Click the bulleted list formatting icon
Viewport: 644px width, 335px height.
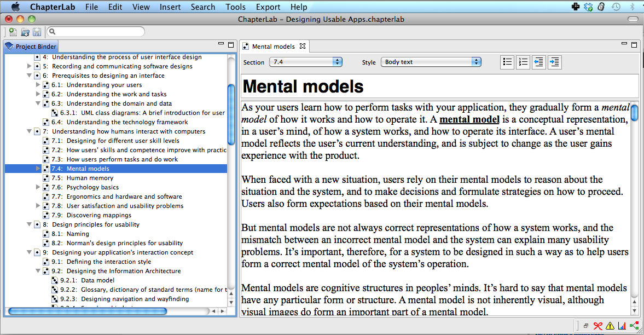click(x=507, y=62)
